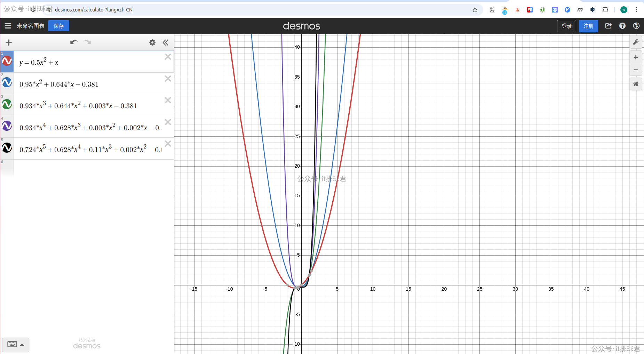
Task: Open the help question mark
Action: (622, 26)
